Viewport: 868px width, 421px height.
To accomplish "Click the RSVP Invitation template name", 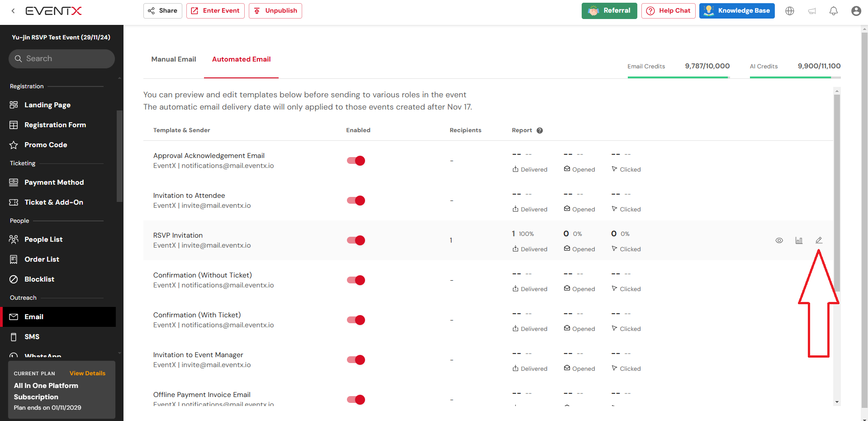I will pyautogui.click(x=178, y=235).
